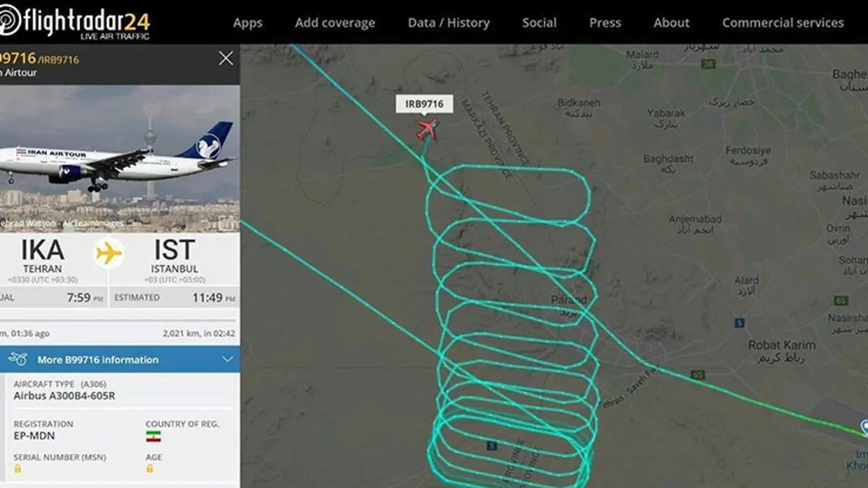Open the Data / History menu

(448, 22)
